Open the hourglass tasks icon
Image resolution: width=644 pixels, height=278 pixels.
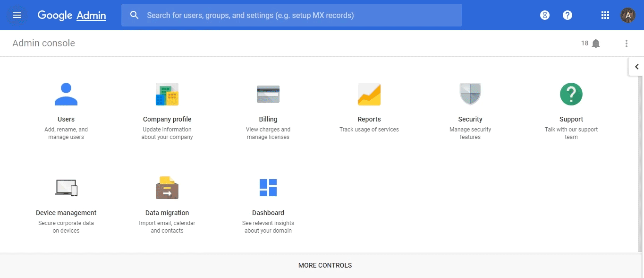coord(545,15)
